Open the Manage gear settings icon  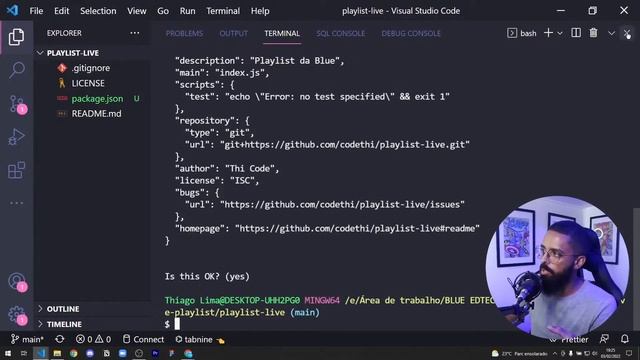[x=16, y=314]
